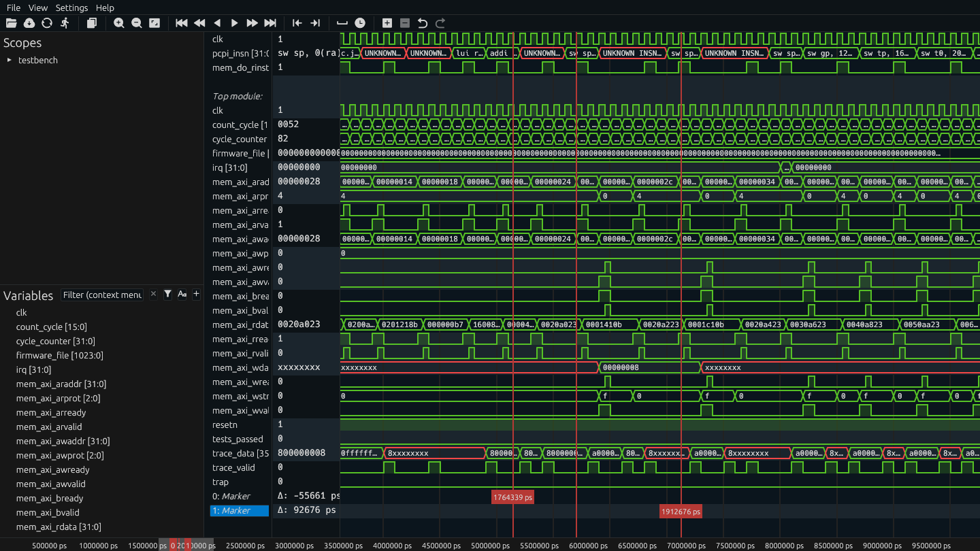Click the Open file folder icon
Viewport: 980px width, 551px height.
tap(12, 23)
